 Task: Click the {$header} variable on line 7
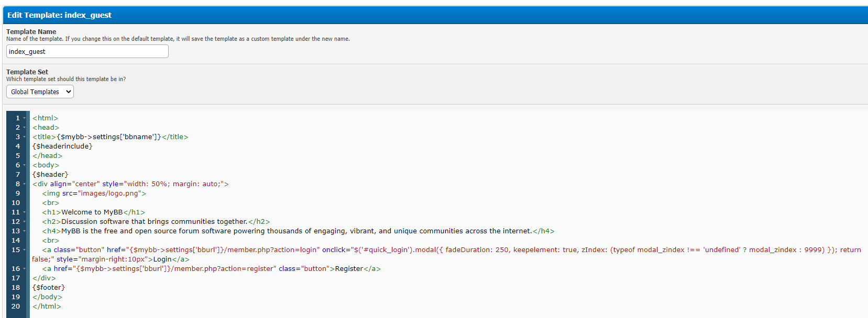[x=50, y=175]
